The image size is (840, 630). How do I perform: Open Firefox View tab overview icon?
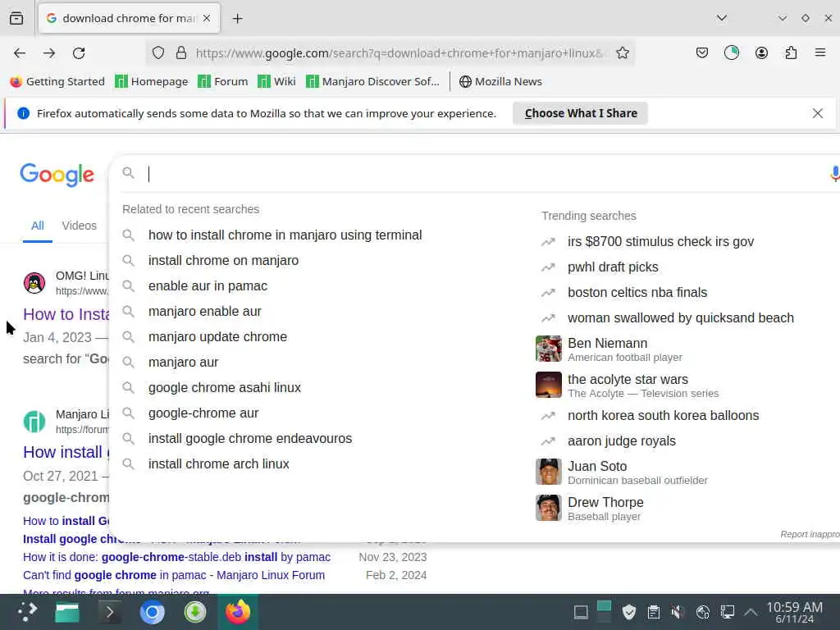tap(16, 18)
